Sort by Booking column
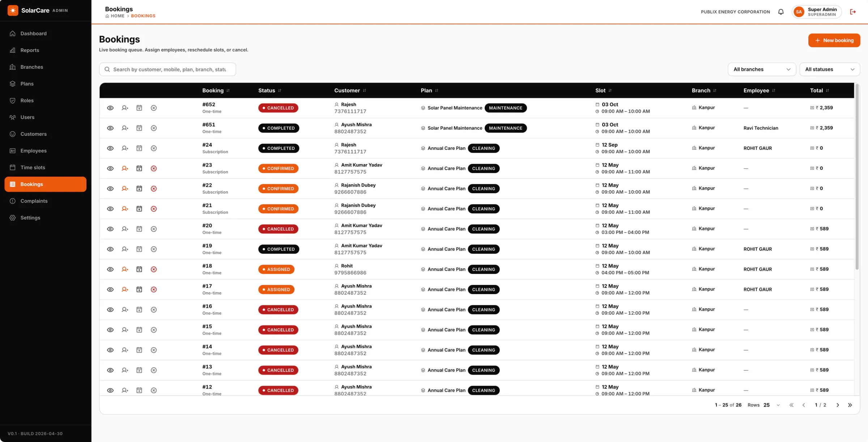This screenshot has width=868, height=442. tap(216, 90)
